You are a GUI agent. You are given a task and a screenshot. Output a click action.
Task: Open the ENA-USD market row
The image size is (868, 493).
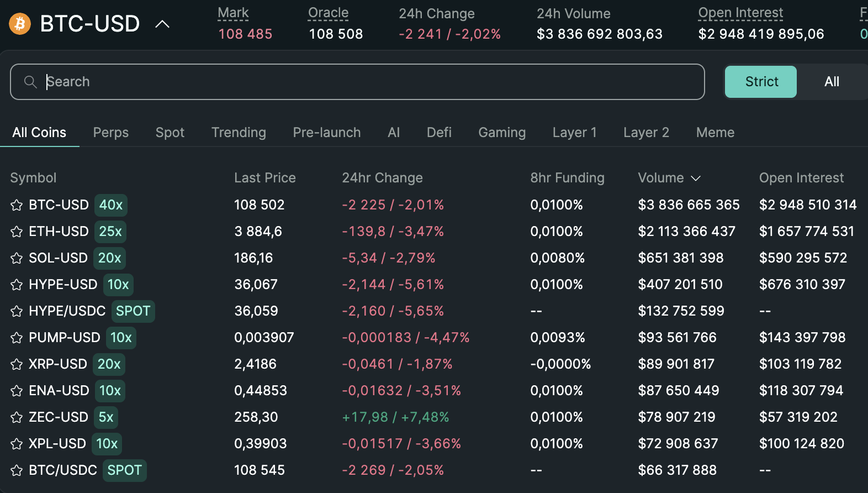[59, 391]
